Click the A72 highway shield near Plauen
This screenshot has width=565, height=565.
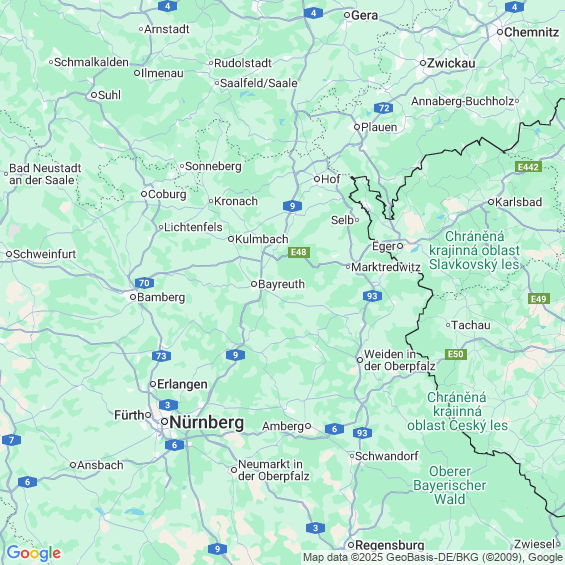[383, 108]
